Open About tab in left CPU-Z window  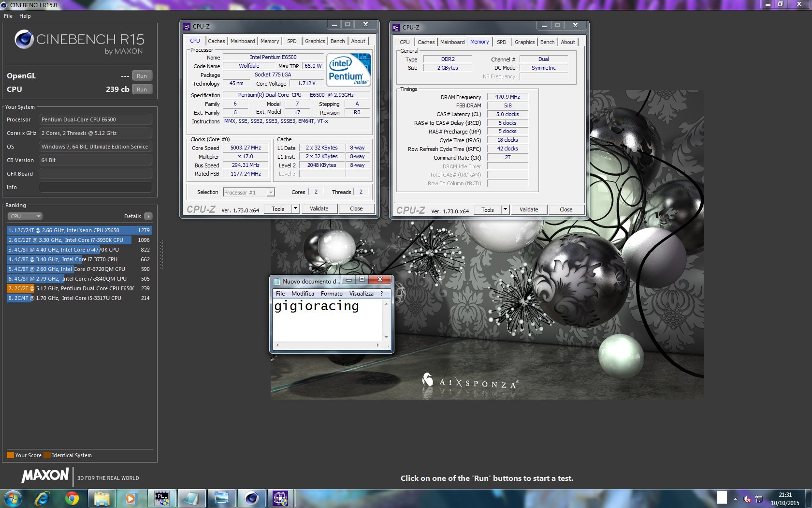click(x=358, y=41)
